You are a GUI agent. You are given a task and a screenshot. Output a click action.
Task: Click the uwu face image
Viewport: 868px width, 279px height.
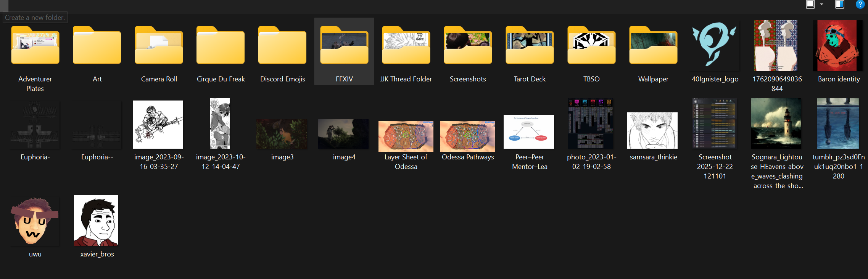[x=35, y=221]
